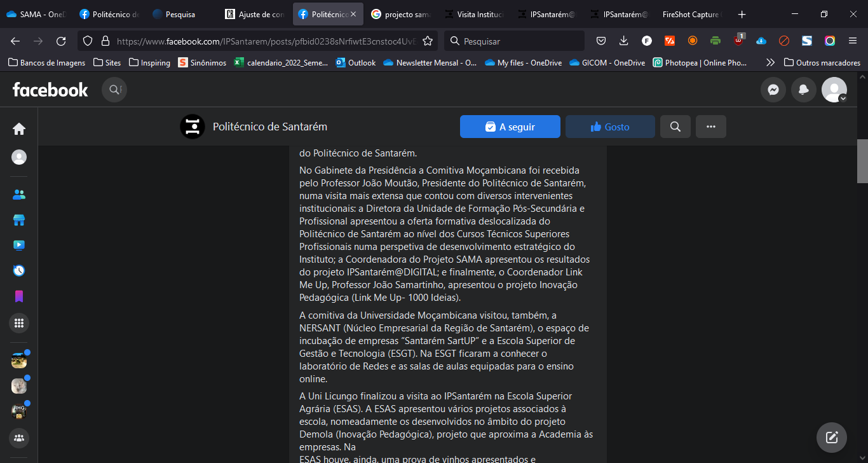Screen dimensions: 868x463
Task: Open the Newsletter Mensal bookmark
Action: [430, 62]
